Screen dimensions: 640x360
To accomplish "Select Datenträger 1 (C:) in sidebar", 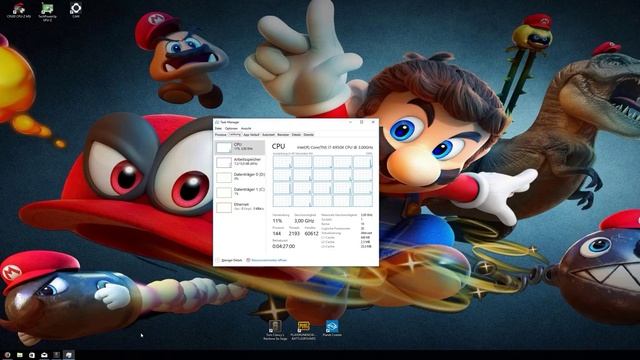I will pos(240,192).
